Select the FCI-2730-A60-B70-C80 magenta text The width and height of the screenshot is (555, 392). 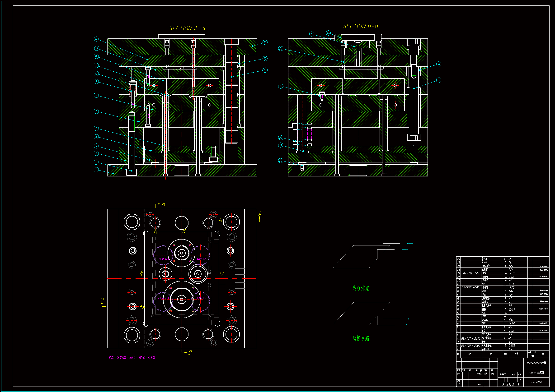[132, 358]
